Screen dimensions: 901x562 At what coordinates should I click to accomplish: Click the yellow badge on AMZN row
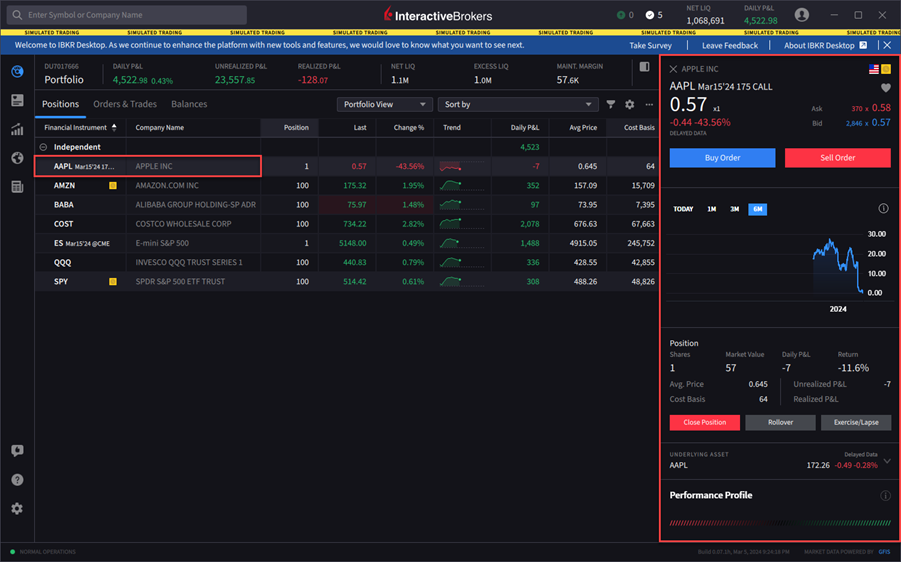113,185
